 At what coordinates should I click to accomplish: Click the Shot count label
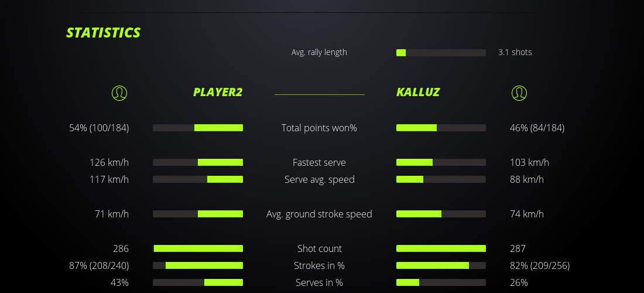pyautogui.click(x=319, y=248)
